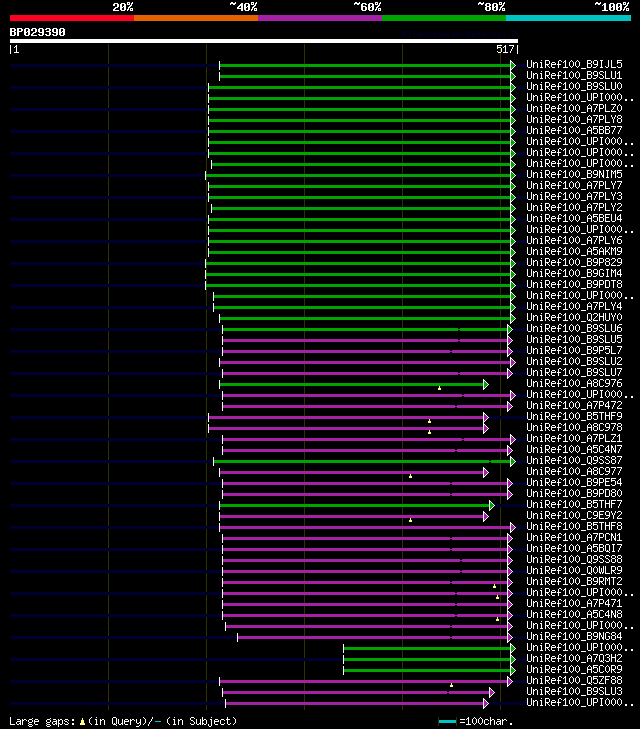Click the arrowhead on the UniRef100_Q9SS87 bar
Screen dimensions: 640x729
(x=513, y=462)
